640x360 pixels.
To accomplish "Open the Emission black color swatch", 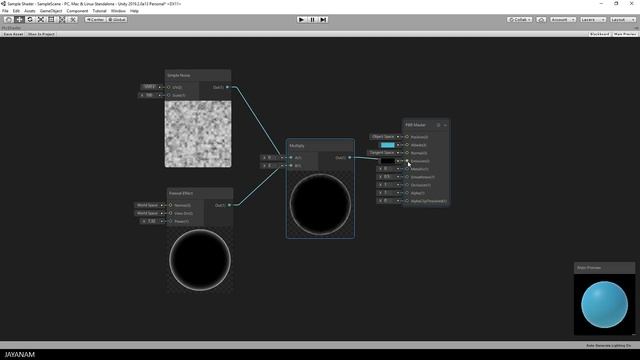I will click(388, 161).
